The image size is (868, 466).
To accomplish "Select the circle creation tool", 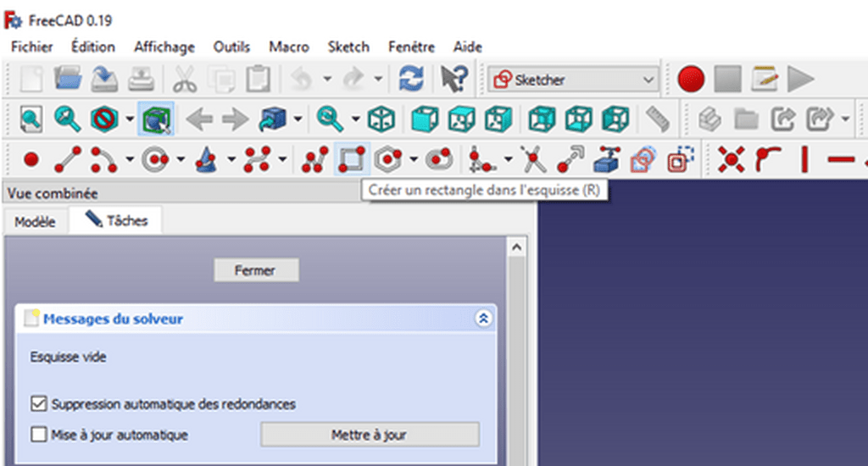I will [155, 160].
